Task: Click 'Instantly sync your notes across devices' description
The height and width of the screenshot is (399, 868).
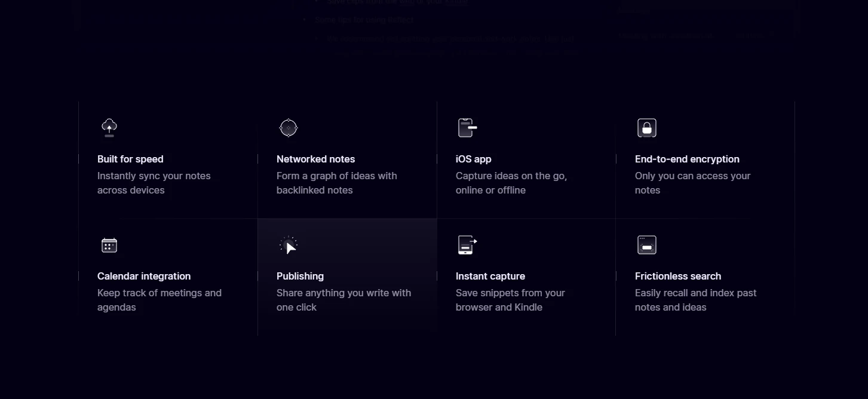Action: click(x=154, y=183)
